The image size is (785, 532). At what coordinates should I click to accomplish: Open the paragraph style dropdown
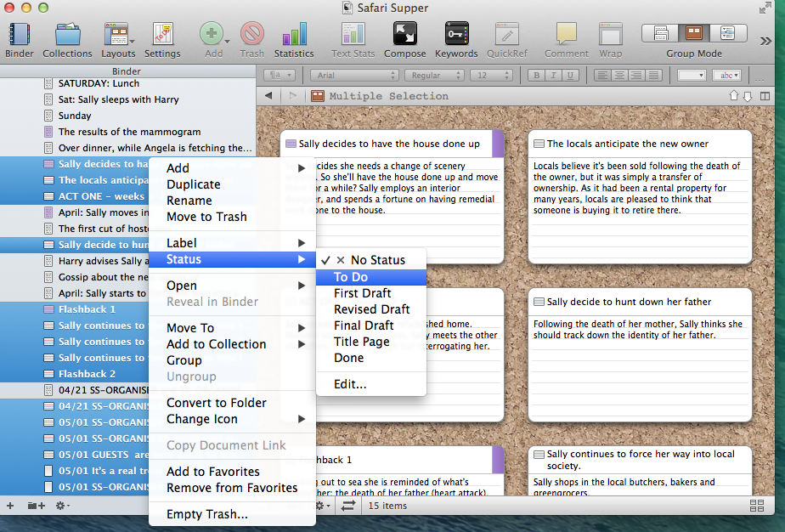[x=280, y=75]
